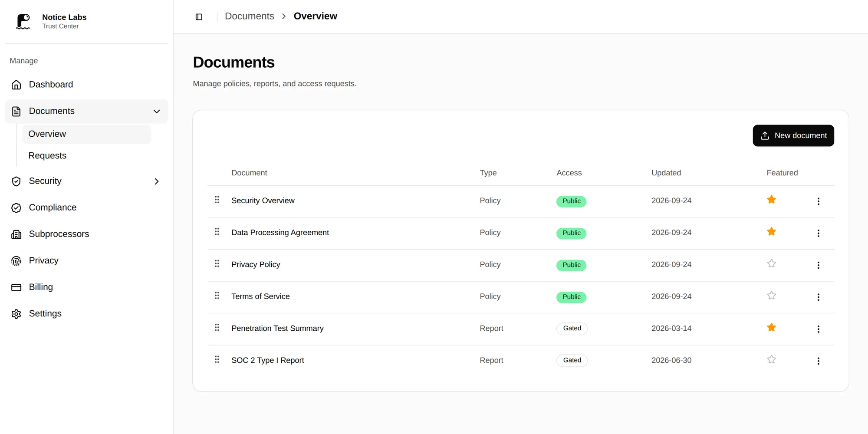The height and width of the screenshot is (434, 868).
Task: Toggle the sidebar panel icon
Action: tap(199, 17)
